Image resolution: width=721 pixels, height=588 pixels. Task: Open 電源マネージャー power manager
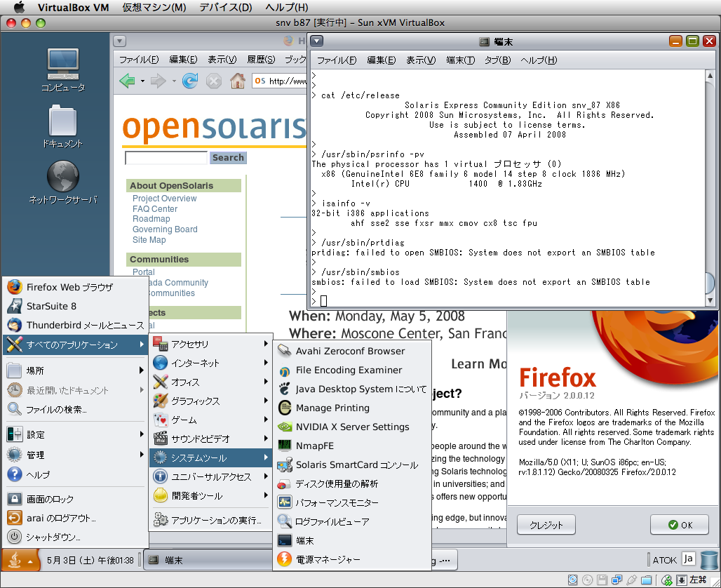[352, 559]
